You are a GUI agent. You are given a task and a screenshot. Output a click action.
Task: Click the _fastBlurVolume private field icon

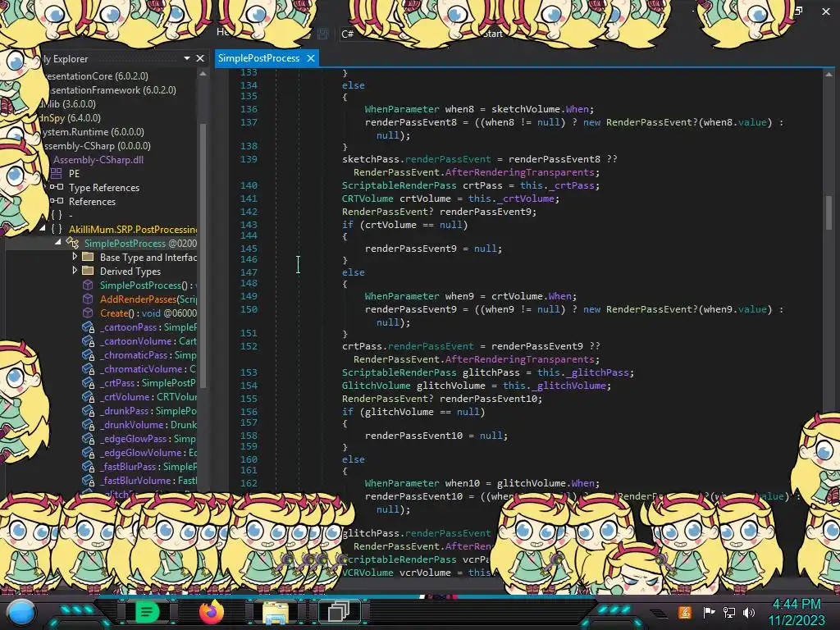click(x=88, y=480)
